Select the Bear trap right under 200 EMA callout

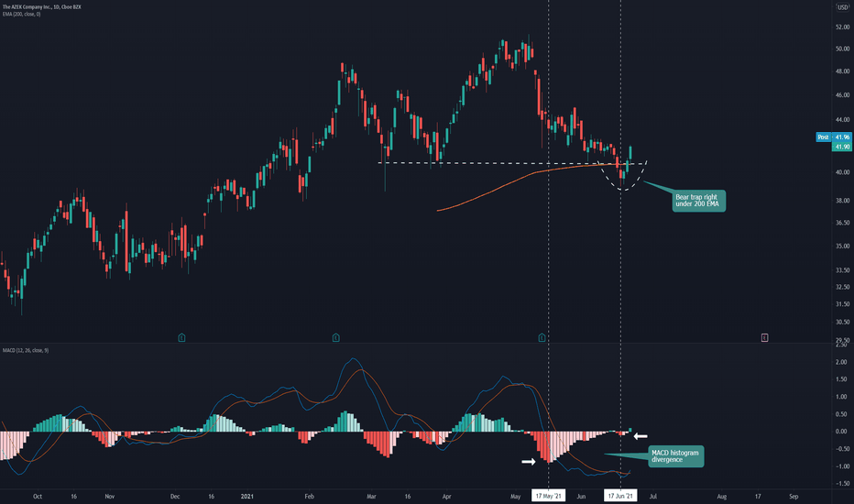[699, 201]
